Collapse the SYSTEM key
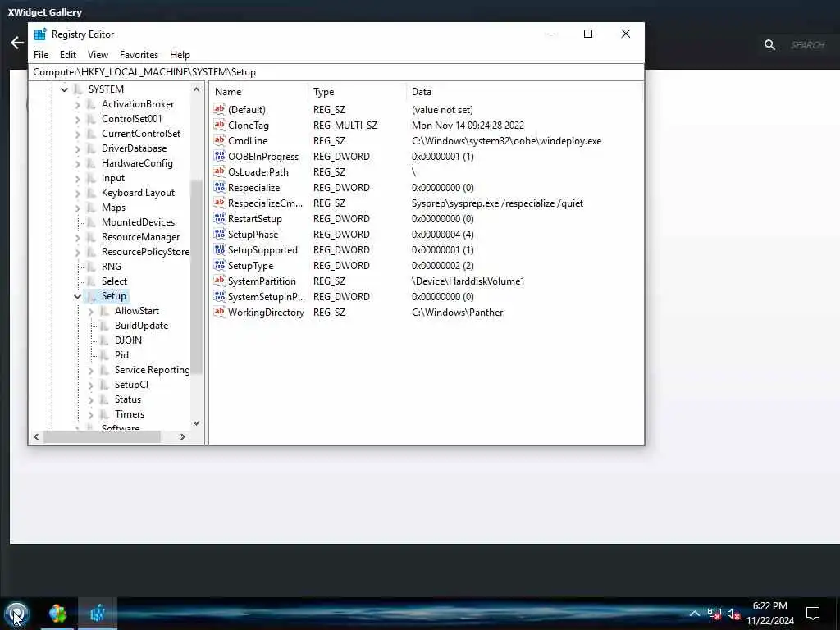This screenshot has height=630, width=840. pos(64,89)
